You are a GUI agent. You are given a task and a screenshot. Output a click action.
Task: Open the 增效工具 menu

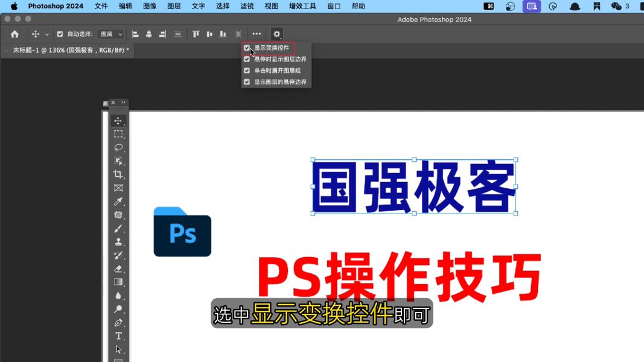tap(302, 6)
